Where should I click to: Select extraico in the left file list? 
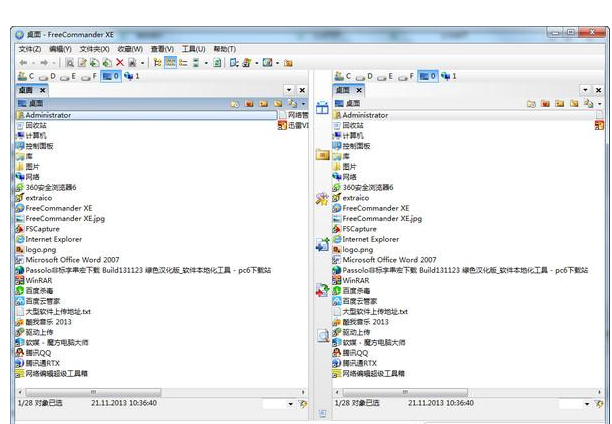[x=34, y=198]
